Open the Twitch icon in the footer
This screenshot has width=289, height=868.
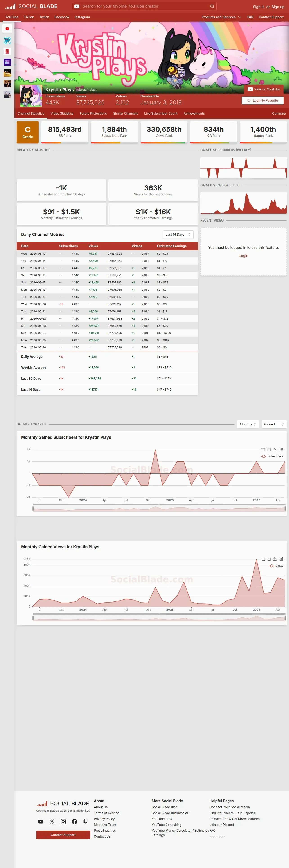pyautogui.click(x=86, y=822)
